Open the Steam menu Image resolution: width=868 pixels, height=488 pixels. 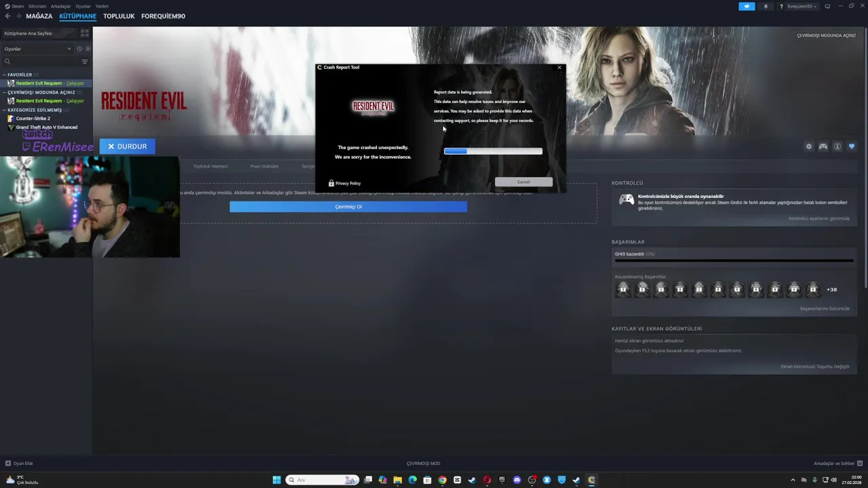pos(14,6)
